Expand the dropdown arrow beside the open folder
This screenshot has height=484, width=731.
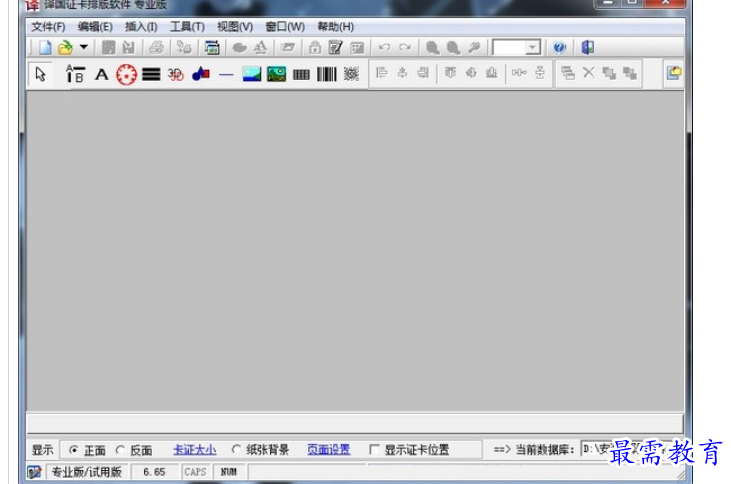click(84, 47)
